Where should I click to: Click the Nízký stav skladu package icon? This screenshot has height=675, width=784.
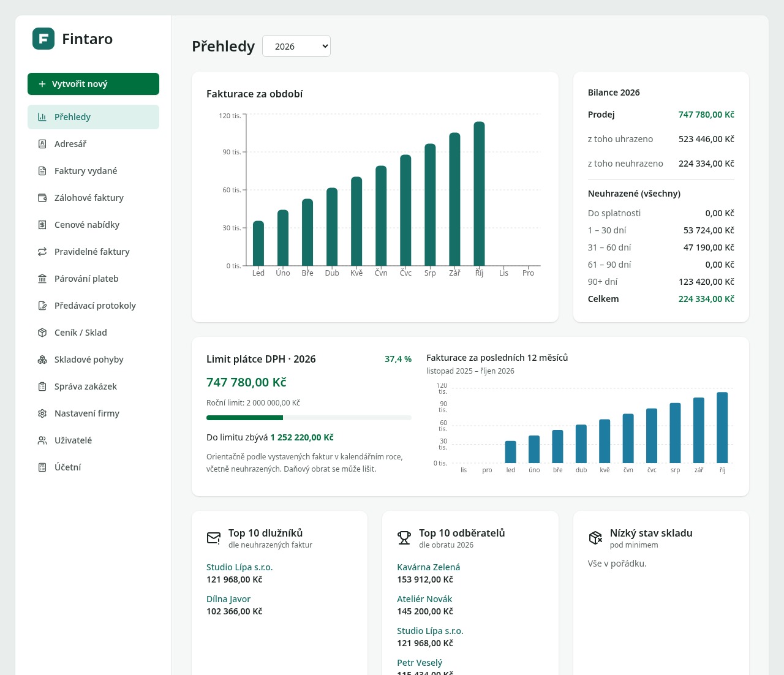595,538
